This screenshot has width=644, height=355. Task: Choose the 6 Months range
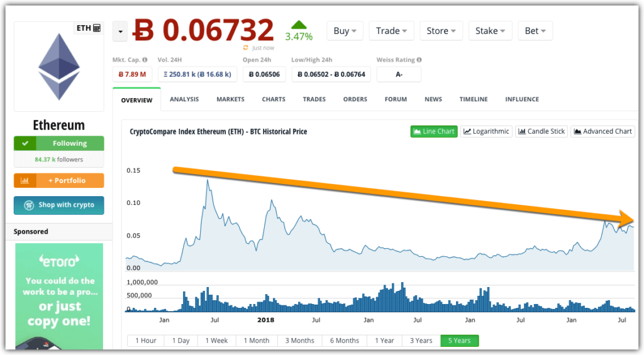344,341
